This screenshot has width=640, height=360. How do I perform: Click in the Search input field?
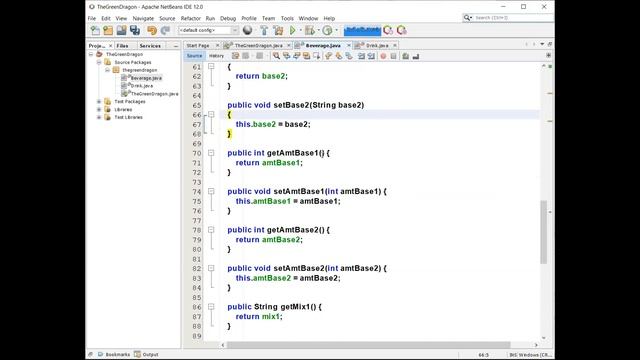pyautogui.click(x=513, y=18)
